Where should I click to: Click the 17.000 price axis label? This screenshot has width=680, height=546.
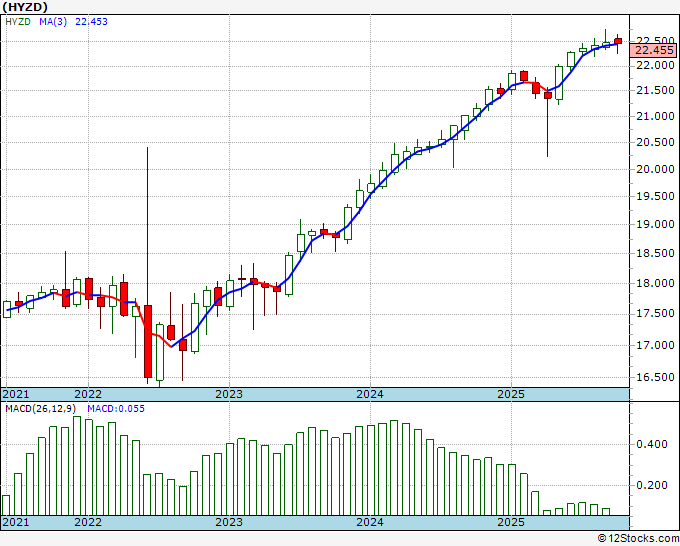tap(655, 345)
